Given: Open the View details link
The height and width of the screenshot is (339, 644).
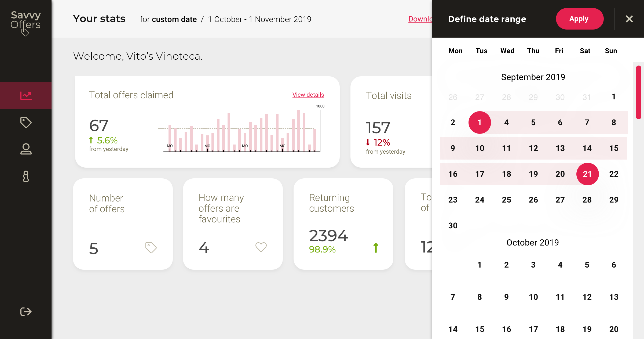Looking at the screenshot, I should point(308,95).
